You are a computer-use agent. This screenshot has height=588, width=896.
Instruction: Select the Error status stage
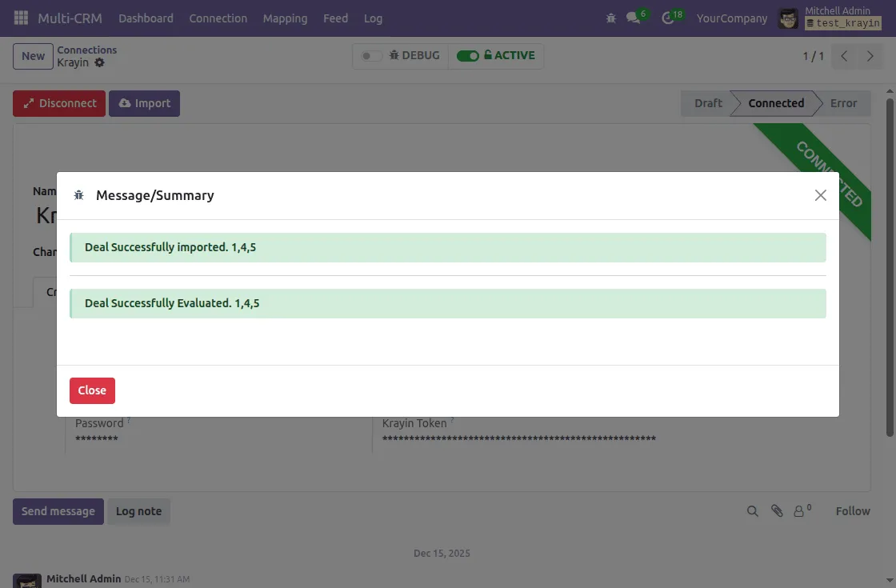point(843,103)
